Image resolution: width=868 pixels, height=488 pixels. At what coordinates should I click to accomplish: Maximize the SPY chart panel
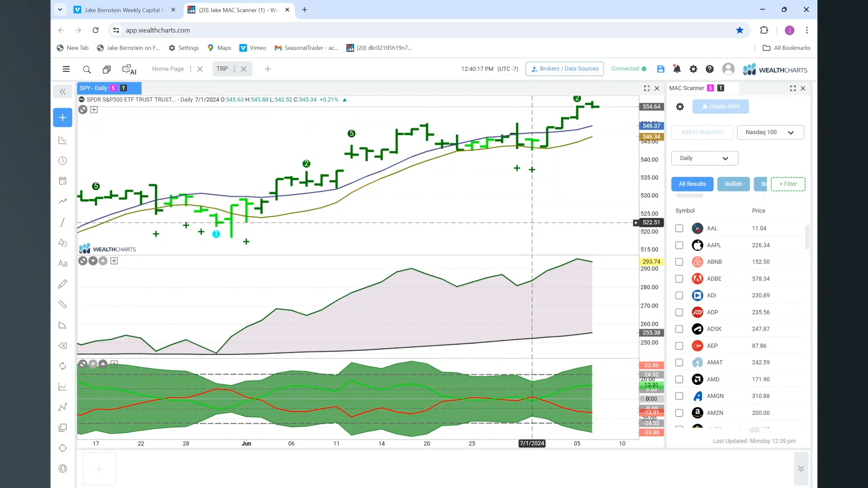pyautogui.click(x=646, y=89)
